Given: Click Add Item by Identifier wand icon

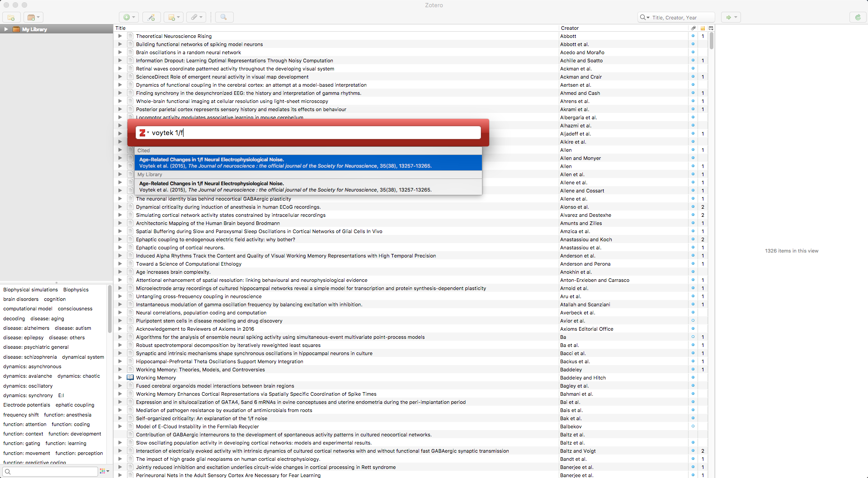Looking at the screenshot, I should [x=151, y=17].
